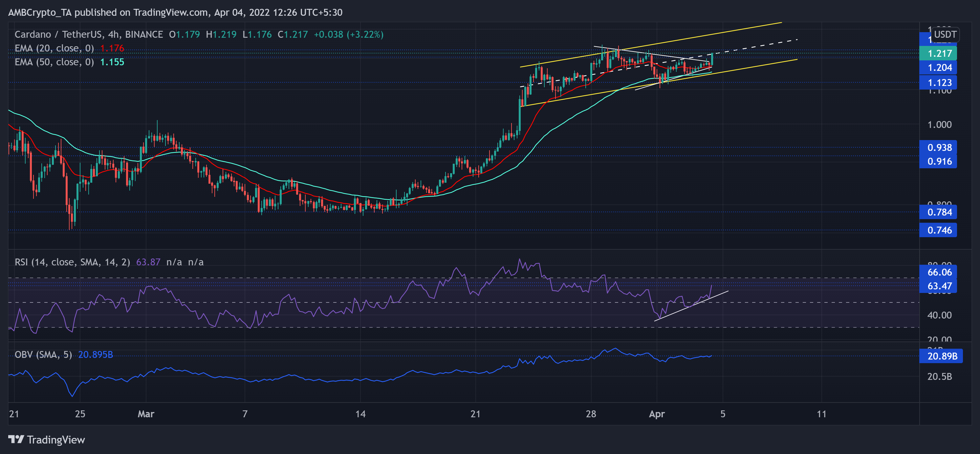Select the RSI indicator legend label
Screen dimensions: 980x454
click(x=72, y=262)
